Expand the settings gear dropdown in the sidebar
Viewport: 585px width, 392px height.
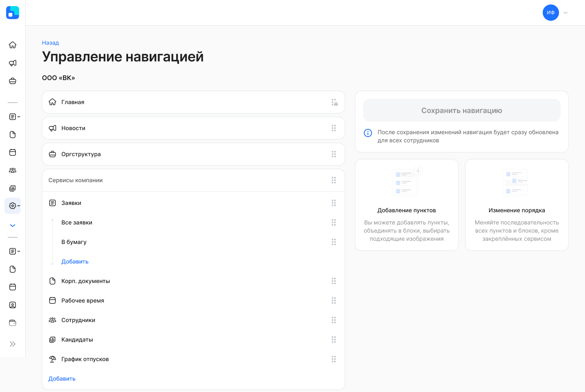coord(13,206)
